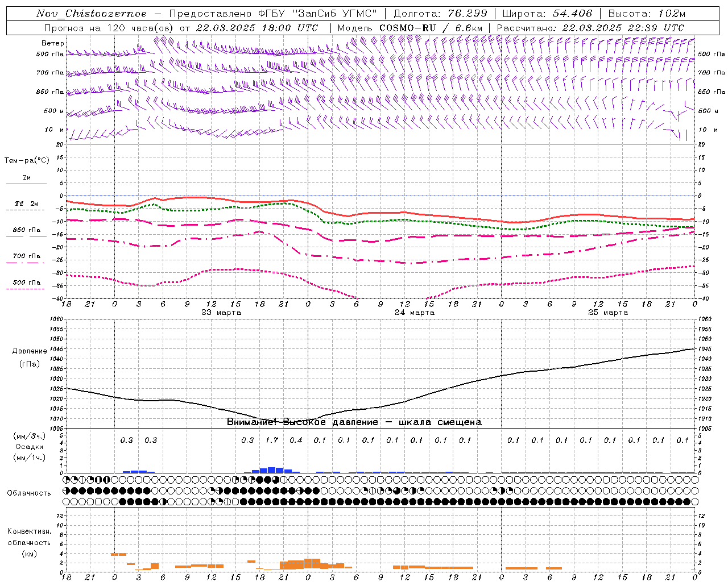Click the 10 м wind level label on left
Viewport: 728px width, 582px height.
click(x=55, y=130)
